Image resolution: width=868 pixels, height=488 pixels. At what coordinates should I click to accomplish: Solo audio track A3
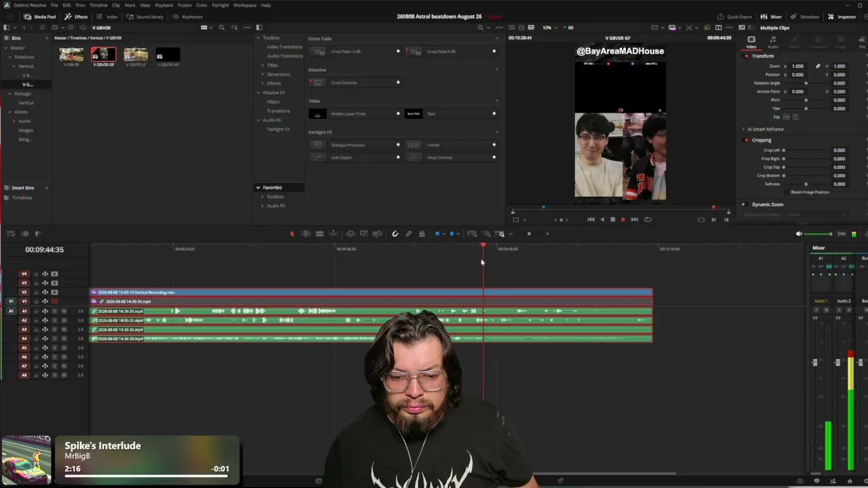click(55, 329)
